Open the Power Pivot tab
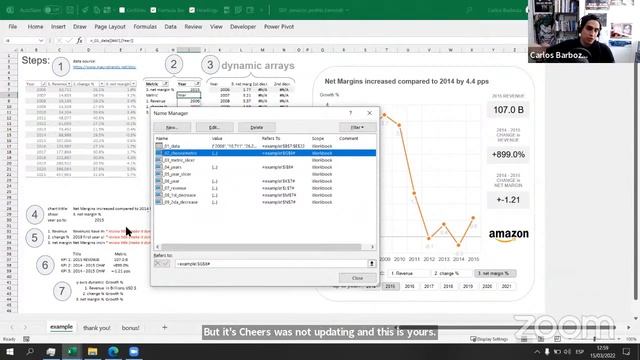The height and width of the screenshot is (360, 640). (279, 27)
